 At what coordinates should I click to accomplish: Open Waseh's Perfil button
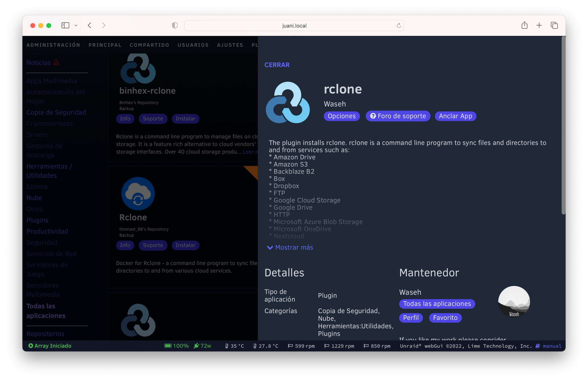[x=411, y=318]
